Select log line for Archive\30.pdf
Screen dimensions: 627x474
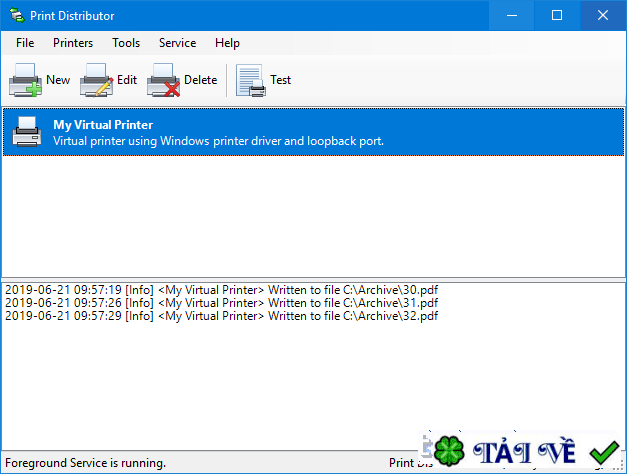tap(222, 290)
